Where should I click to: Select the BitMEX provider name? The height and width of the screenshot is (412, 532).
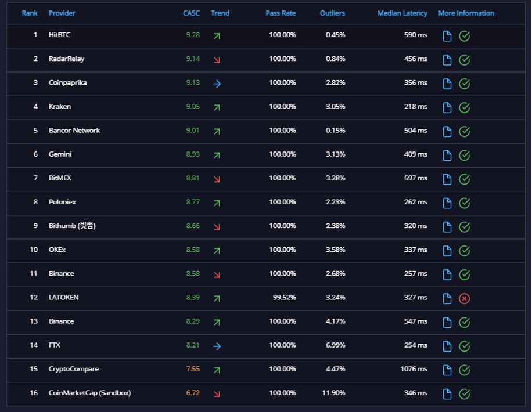[x=60, y=178]
